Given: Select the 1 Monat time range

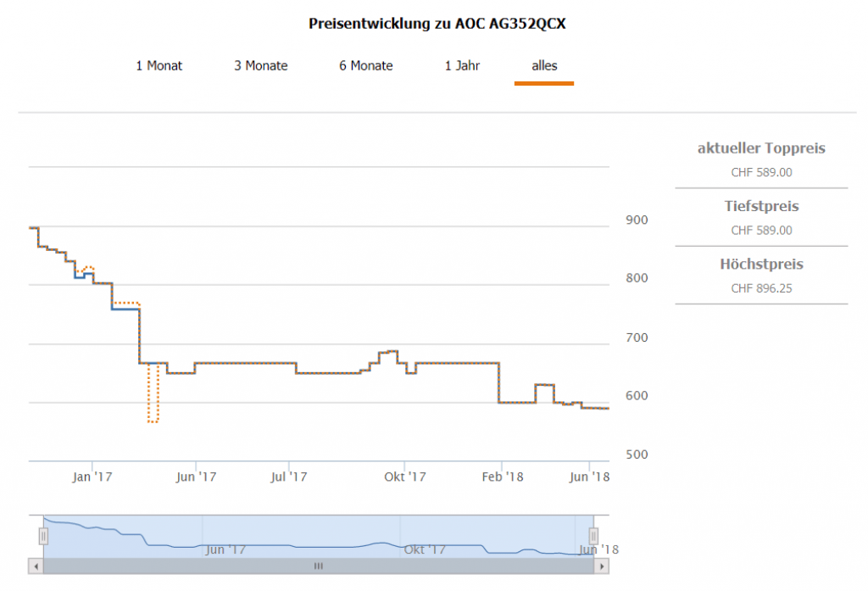Looking at the screenshot, I should point(159,65).
